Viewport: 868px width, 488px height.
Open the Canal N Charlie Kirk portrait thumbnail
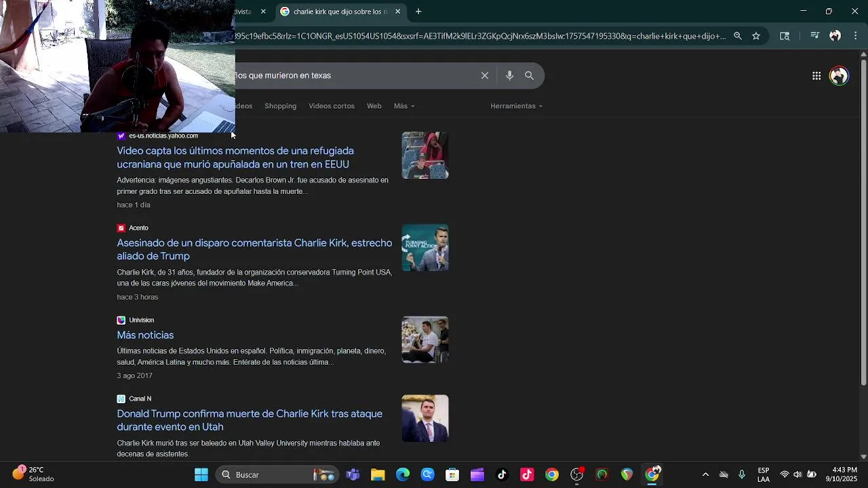(x=425, y=418)
